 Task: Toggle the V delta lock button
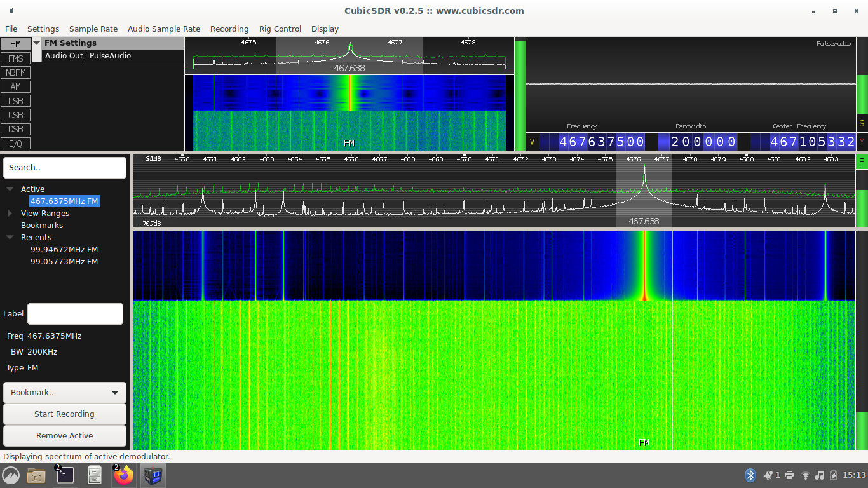pos(532,142)
